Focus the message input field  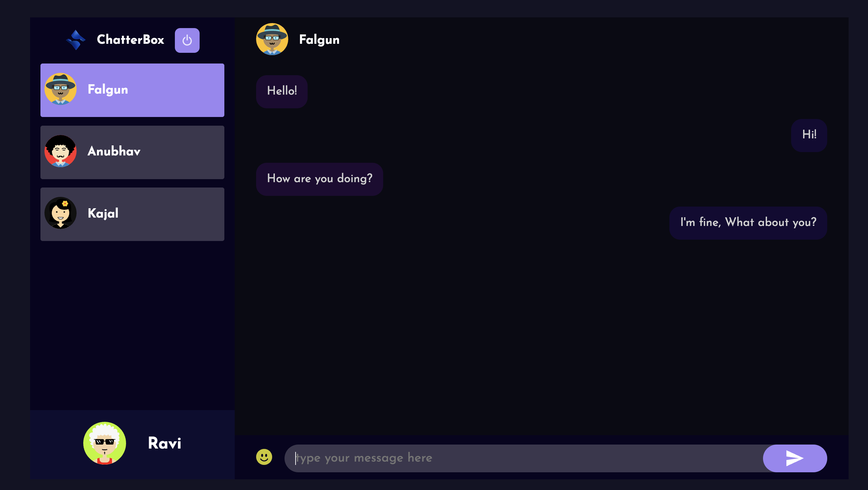(523, 458)
